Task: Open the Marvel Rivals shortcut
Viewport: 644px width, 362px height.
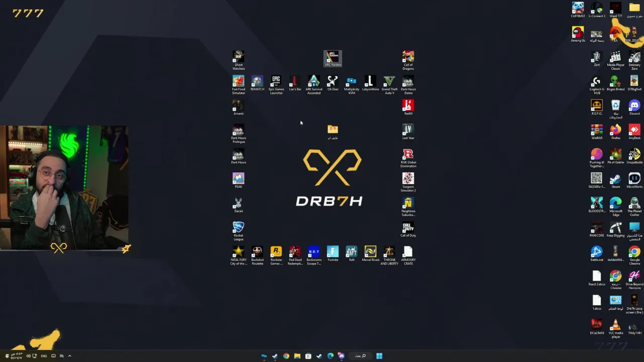Action: [x=370, y=254]
